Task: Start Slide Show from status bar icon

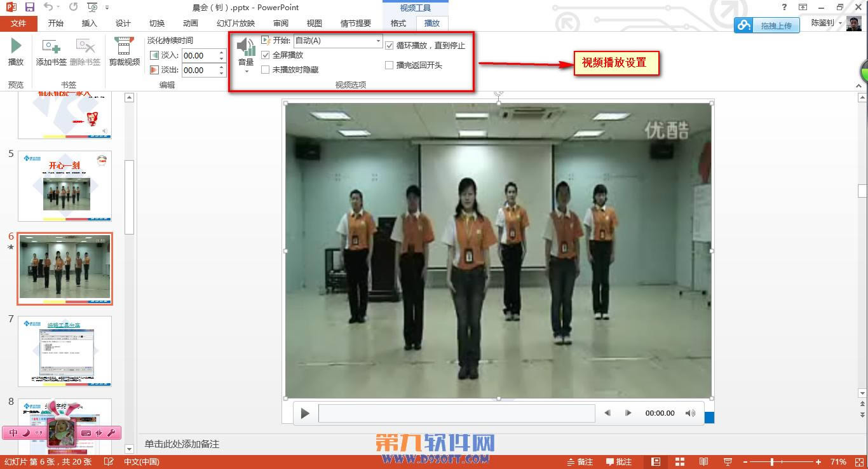Action: [728, 462]
